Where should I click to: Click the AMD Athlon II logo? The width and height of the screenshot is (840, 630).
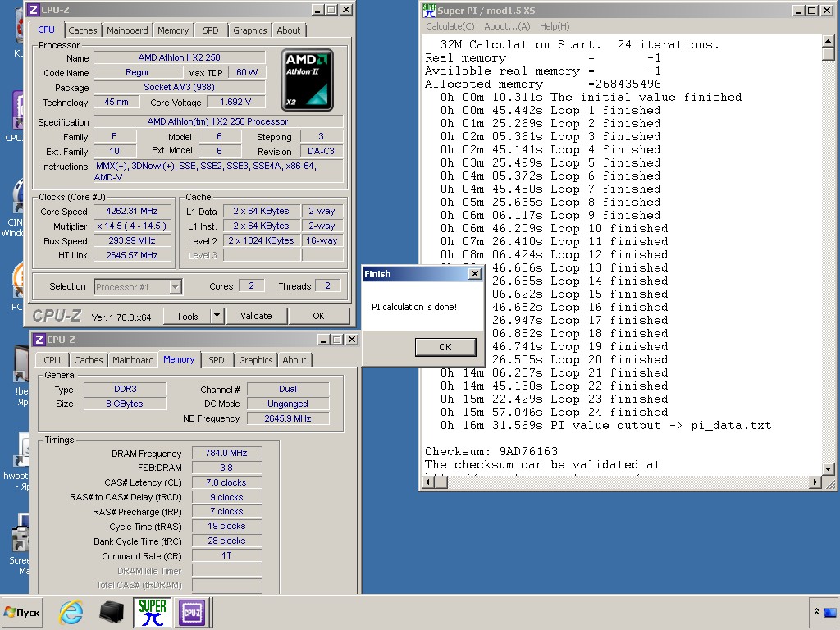pyautogui.click(x=307, y=80)
